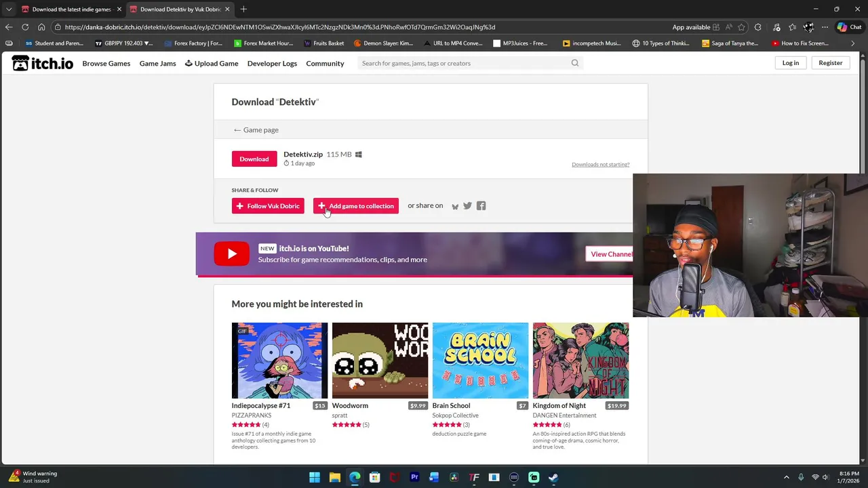Show more bookmarks chevron
Viewport: 868px width, 488px height.
click(853, 43)
